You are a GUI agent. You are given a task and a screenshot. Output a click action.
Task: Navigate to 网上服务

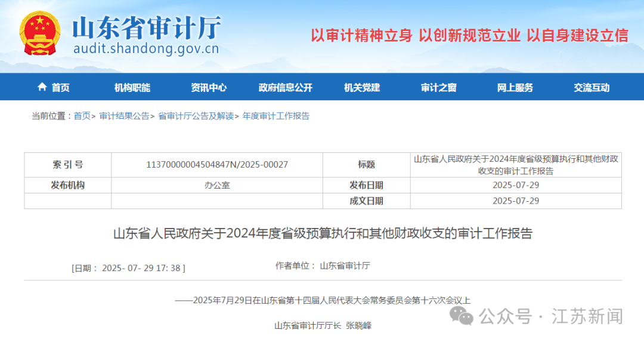[x=515, y=88]
